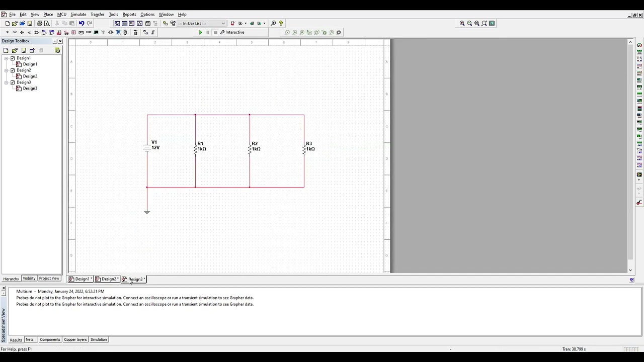Place a Bus toolbar icon
Viewport: 644px width, 362px height.
click(x=153, y=32)
